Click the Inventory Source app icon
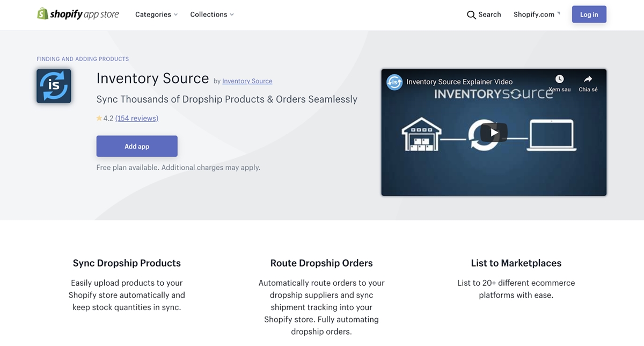Screen dimensions: 644x346 (x=54, y=86)
